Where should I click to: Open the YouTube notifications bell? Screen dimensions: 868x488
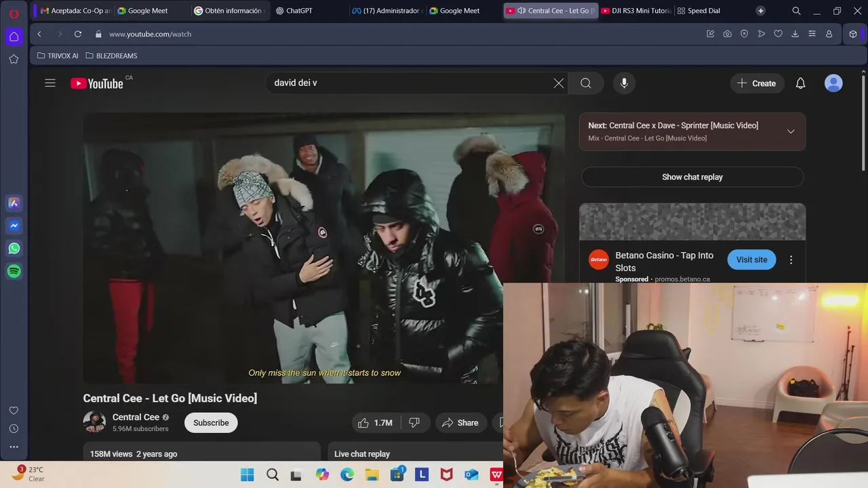[800, 83]
